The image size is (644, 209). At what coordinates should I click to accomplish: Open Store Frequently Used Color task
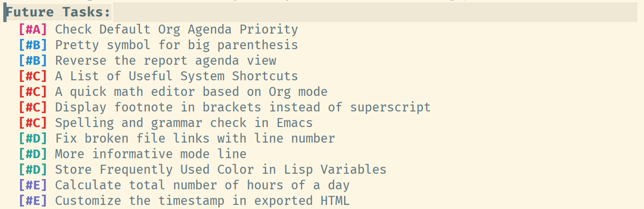221,170
